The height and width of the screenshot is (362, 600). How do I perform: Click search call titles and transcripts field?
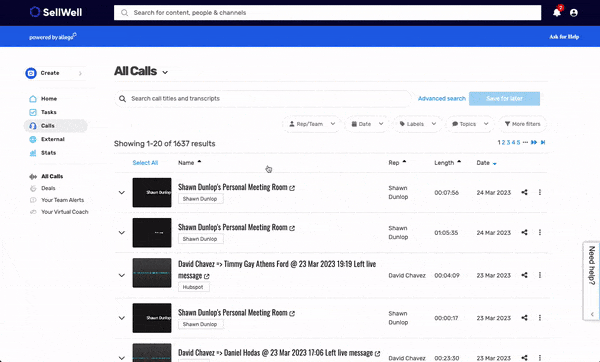click(263, 99)
